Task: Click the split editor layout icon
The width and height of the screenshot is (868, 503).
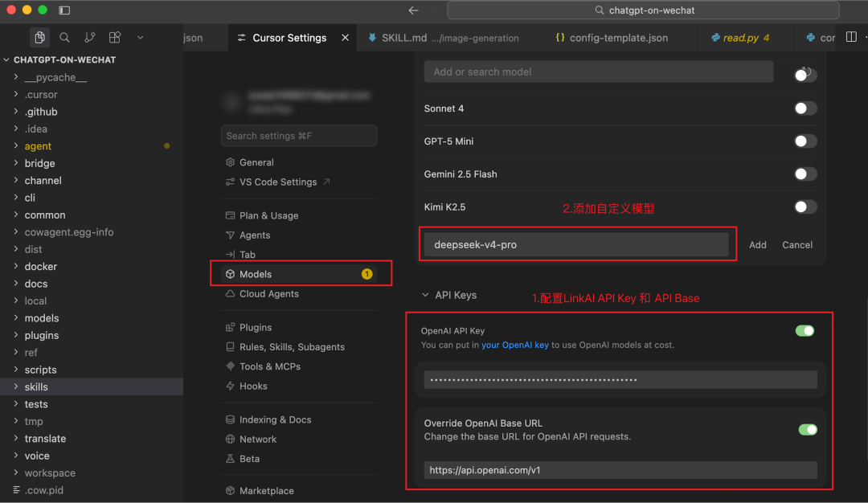Action: (851, 37)
